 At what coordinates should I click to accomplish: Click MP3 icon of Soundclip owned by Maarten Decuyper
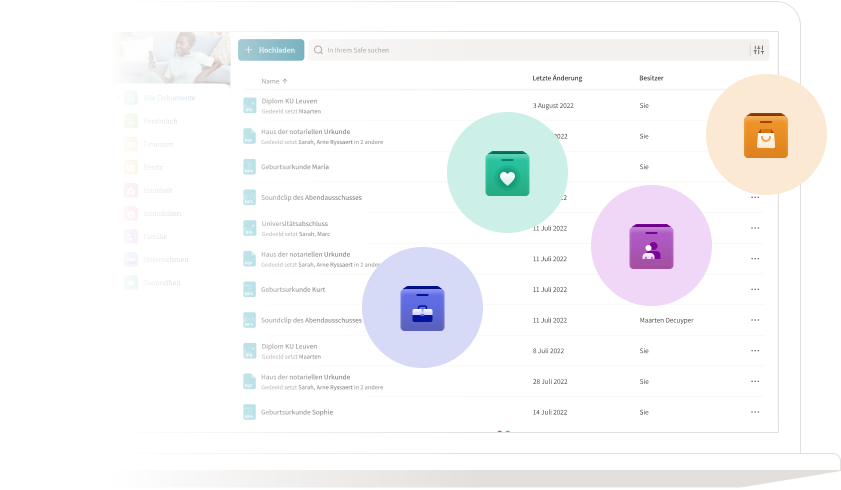249,320
